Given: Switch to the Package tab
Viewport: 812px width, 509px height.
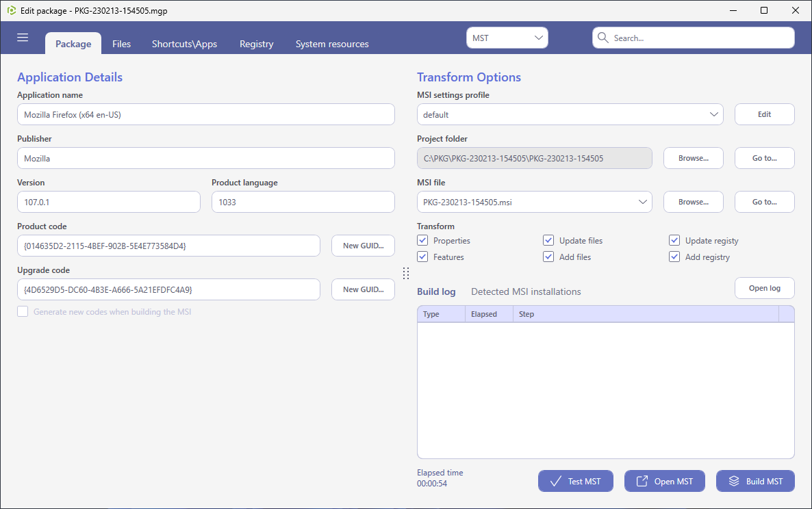Looking at the screenshot, I should pyautogui.click(x=73, y=44).
